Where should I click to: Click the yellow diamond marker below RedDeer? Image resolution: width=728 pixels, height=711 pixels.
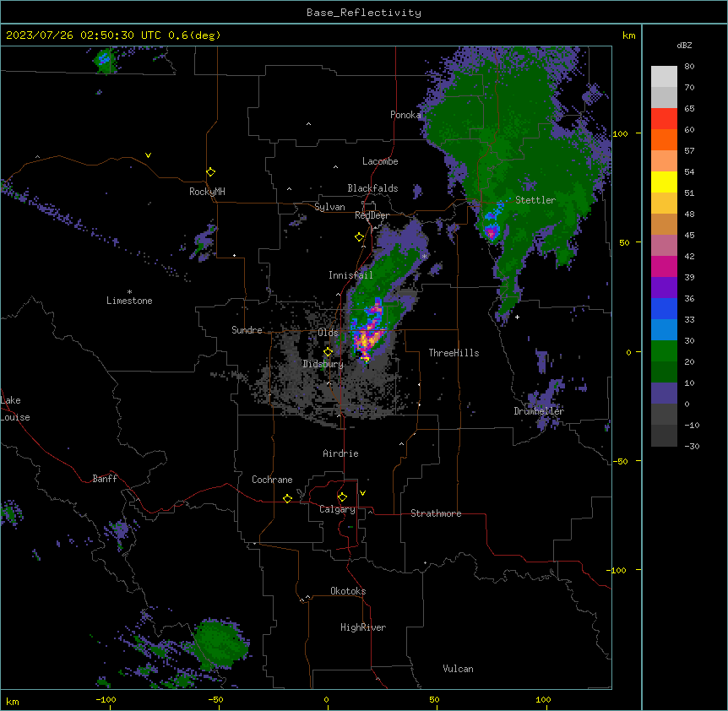[x=359, y=237]
